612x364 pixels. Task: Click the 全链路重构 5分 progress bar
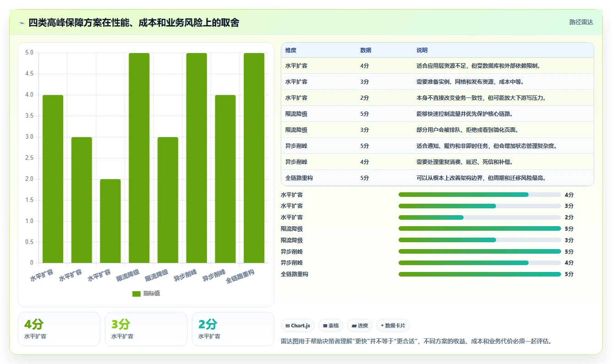pyautogui.click(x=480, y=274)
